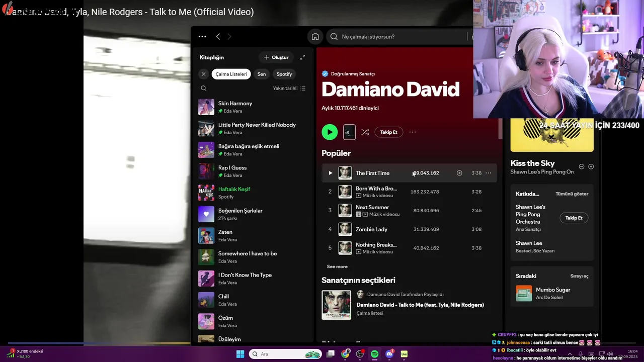Click Mumbo Sugar next-in-queue item

click(x=552, y=293)
